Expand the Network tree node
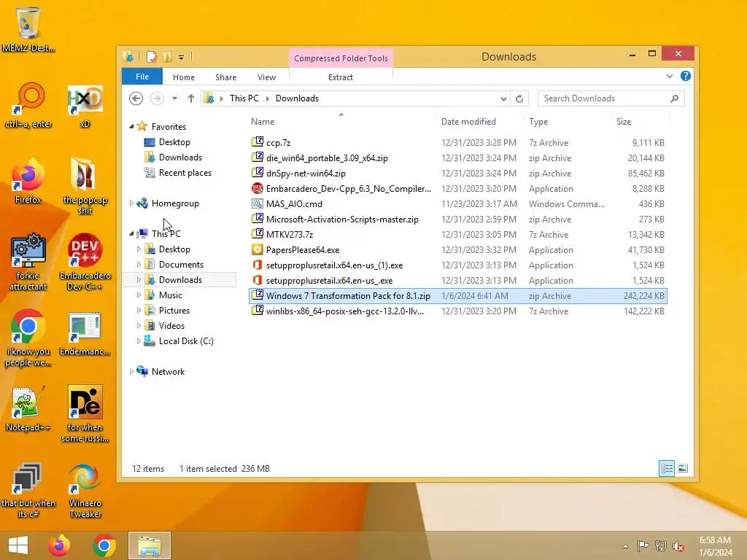Screen dimensions: 747x560 [x=131, y=371]
